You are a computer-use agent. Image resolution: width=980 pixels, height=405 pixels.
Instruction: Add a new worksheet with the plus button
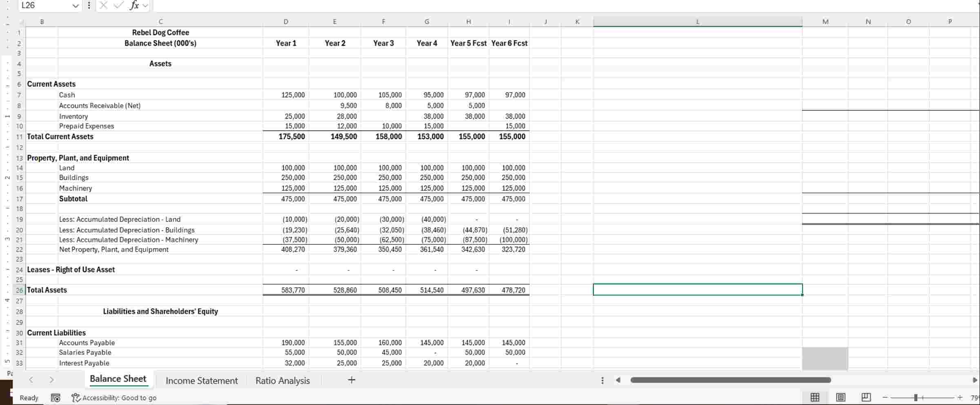pos(351,380)
